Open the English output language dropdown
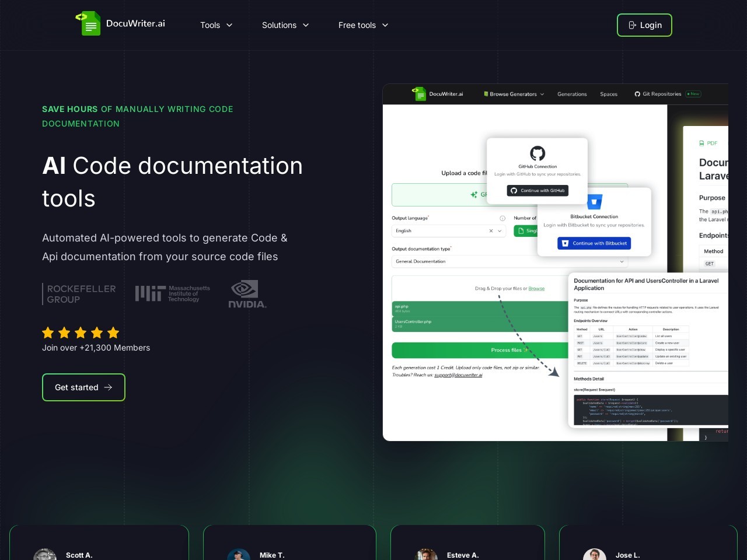Screen dimensions: 747x560 point(448,231)
